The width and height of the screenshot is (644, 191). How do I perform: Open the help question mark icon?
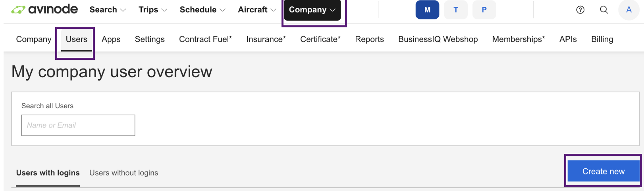(x=580, y=10)
